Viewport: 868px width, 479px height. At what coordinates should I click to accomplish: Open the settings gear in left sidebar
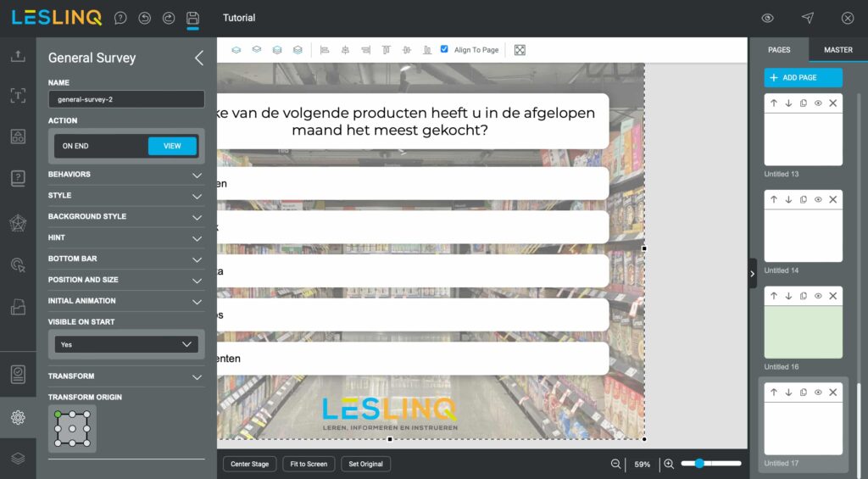click(18, 417)
